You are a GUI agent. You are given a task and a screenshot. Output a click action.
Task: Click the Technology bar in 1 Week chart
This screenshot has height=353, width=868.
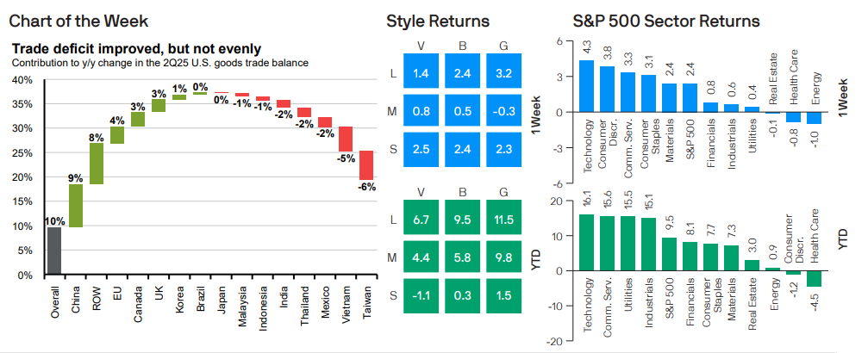(586, 86)
